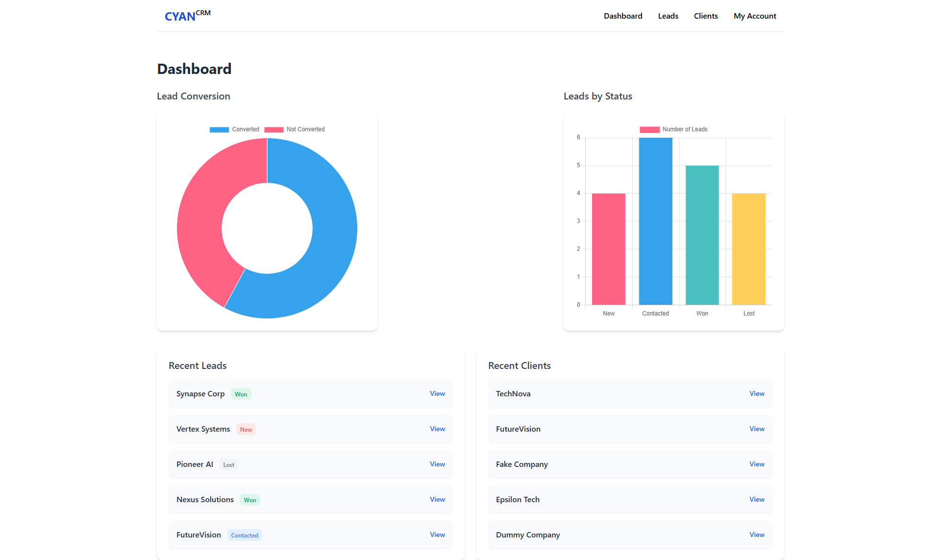The height and width of the screenshot is (560, 941).
Task: Toggle the Not Converted legend swatch
Action: point(273,129)
